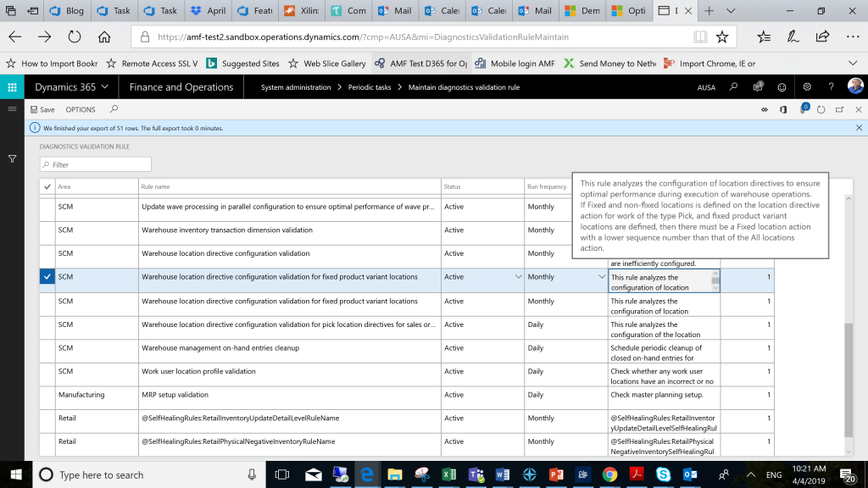Click the Save button in action pane
This screenshot has width=868, height=488.
pyautogui.click(x=42, y=109)
